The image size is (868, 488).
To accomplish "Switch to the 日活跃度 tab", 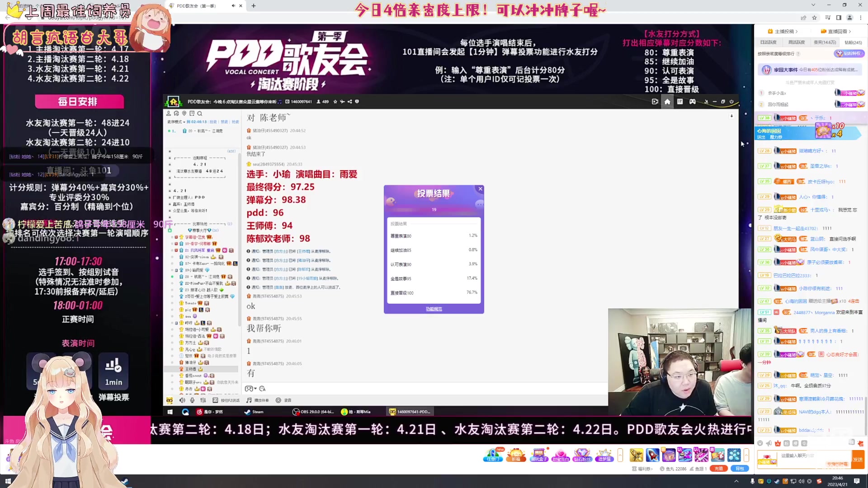I will coord(768,42).
